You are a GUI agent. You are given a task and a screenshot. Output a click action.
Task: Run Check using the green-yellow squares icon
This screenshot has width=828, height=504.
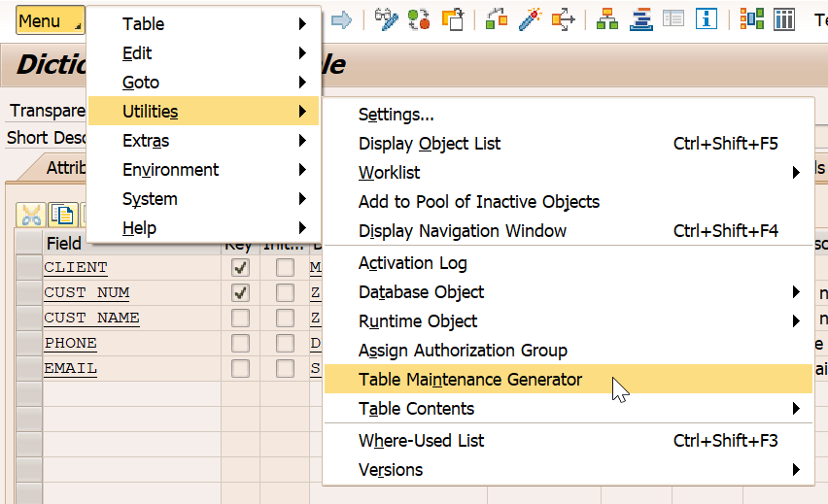[x=497, y=20]
